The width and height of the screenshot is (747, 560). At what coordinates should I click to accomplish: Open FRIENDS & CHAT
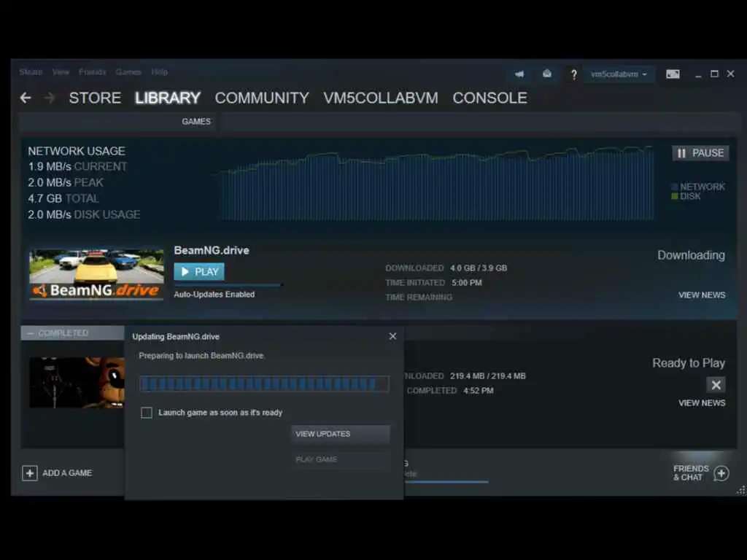tap(691, 472)
